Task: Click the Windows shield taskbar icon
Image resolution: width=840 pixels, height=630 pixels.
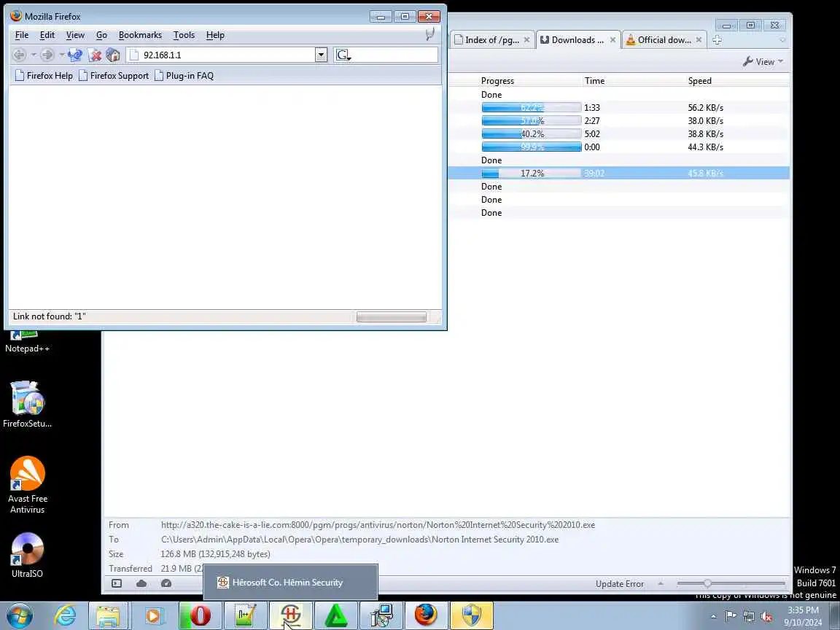Action: click(x=472, y=615)
